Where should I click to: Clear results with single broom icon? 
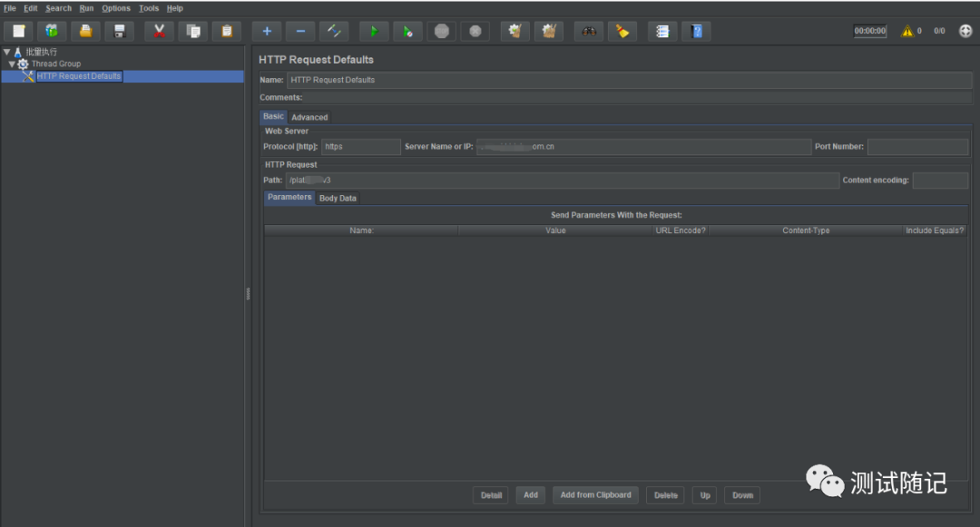(515, 31)
